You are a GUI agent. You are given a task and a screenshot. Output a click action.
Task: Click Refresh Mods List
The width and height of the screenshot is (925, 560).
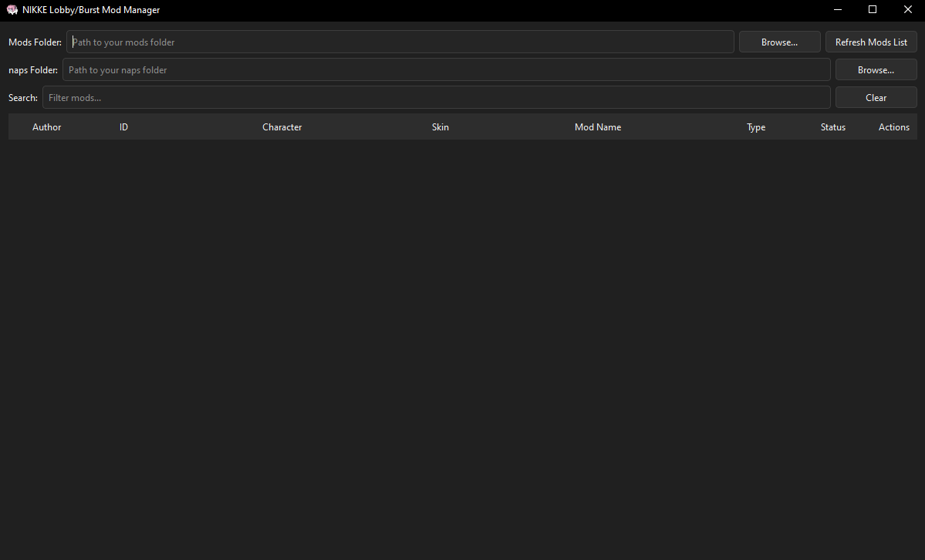(x=871, y=42)
